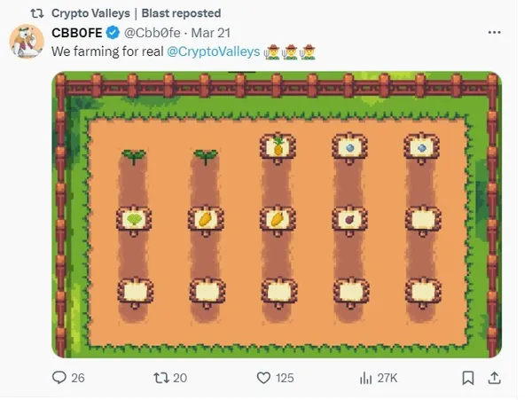Like the tweet with heart icon
This screenshot has height=400, width=532.
(x=263, y=378)
